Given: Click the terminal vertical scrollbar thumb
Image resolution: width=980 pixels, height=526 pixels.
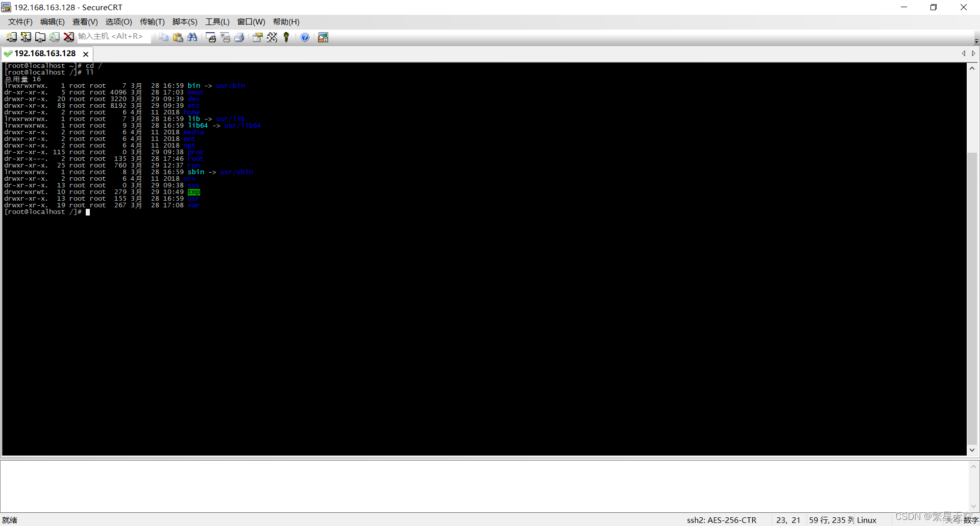Looking at the screenshot, I should pyautogui.click(x=972, y=298).
